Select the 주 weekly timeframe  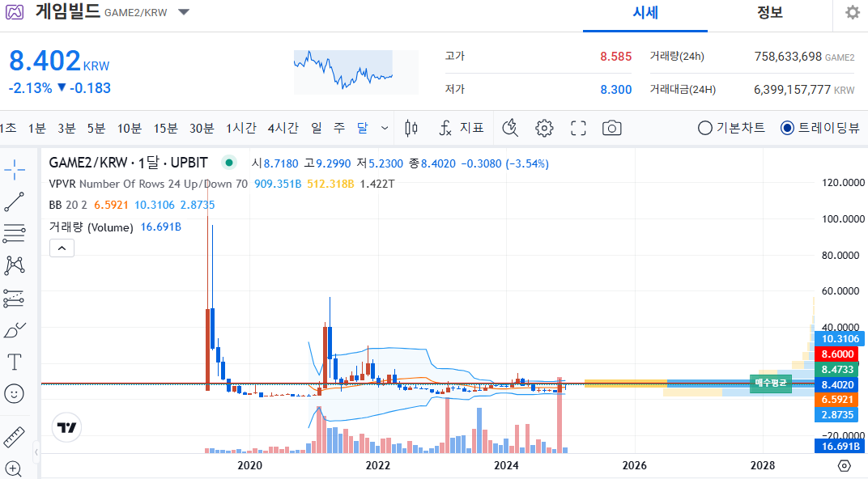coord(339,129)
